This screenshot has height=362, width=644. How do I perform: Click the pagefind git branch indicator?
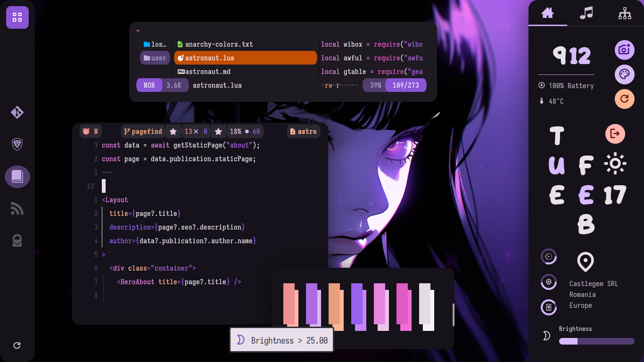[x=143, y=132]
